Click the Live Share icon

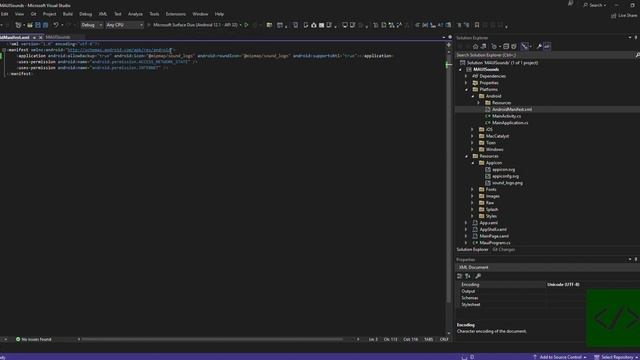pyautogui.click(x=613, y=16)
